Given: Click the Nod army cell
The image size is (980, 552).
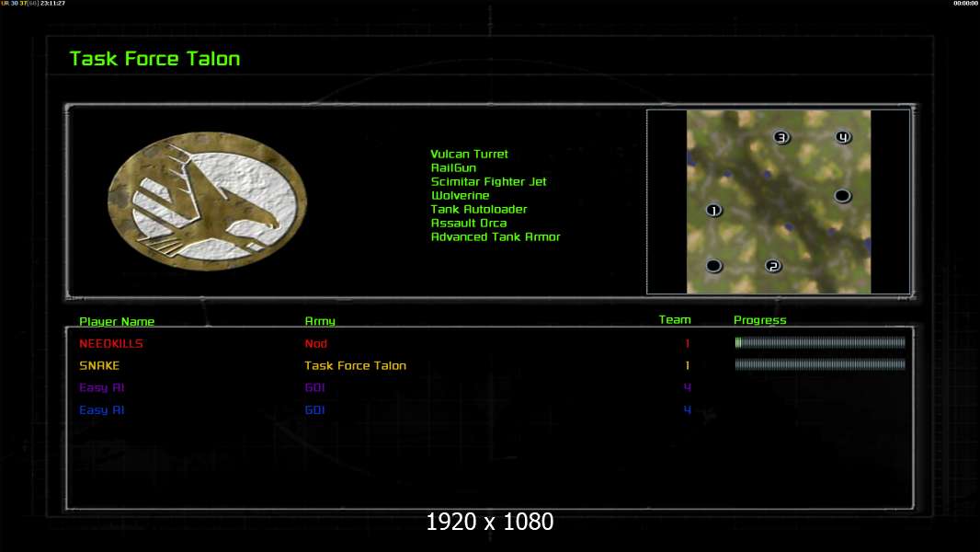Looking at the screenshot, I should pyautogui.click(x=316, y=343).
